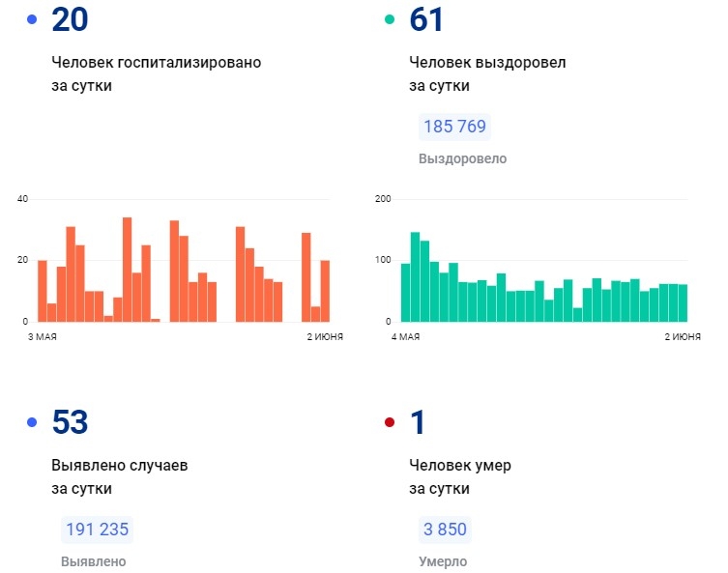Open the 185 769 recovered total badge
The height and width of the screenshot is (573, 728).
(454, 127)
